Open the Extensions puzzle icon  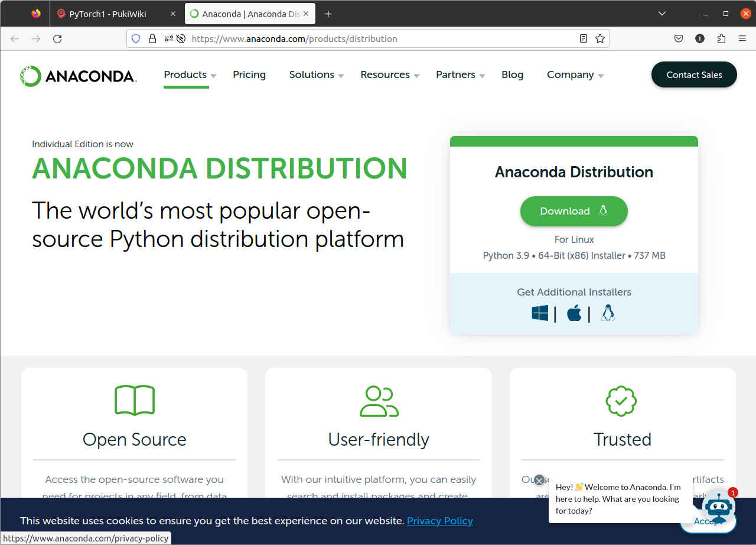click(721, 38)
